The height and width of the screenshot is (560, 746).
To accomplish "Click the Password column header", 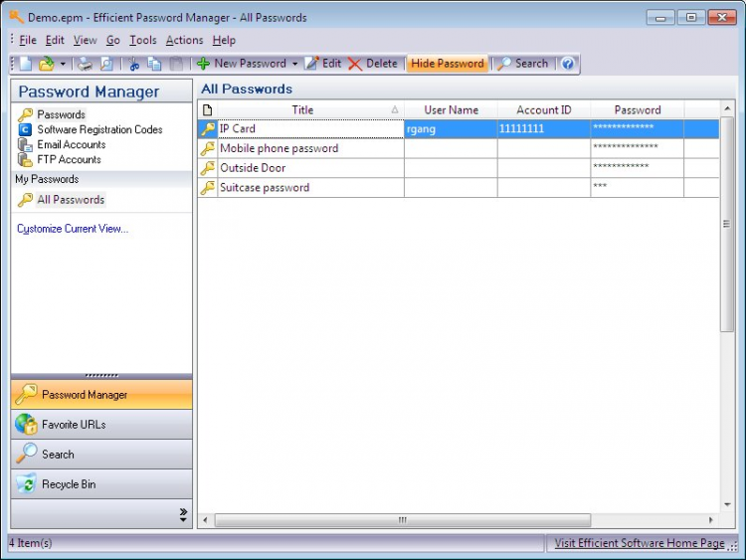I will 638,109.
